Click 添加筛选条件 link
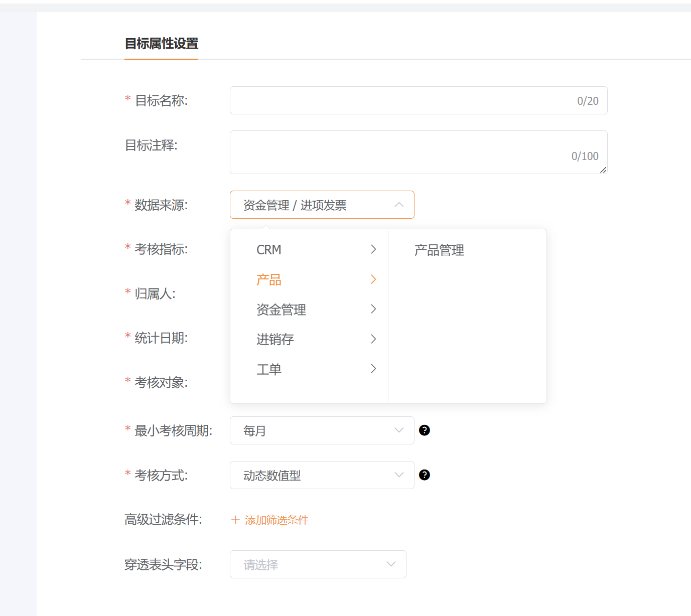Image resolution: width=691 pixels, height=616 pixels. point(277,520)
